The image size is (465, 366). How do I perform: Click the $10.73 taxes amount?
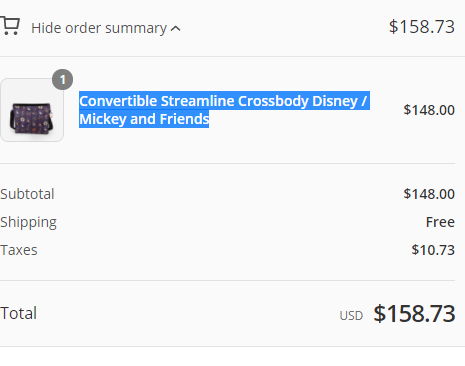point(433,250)
